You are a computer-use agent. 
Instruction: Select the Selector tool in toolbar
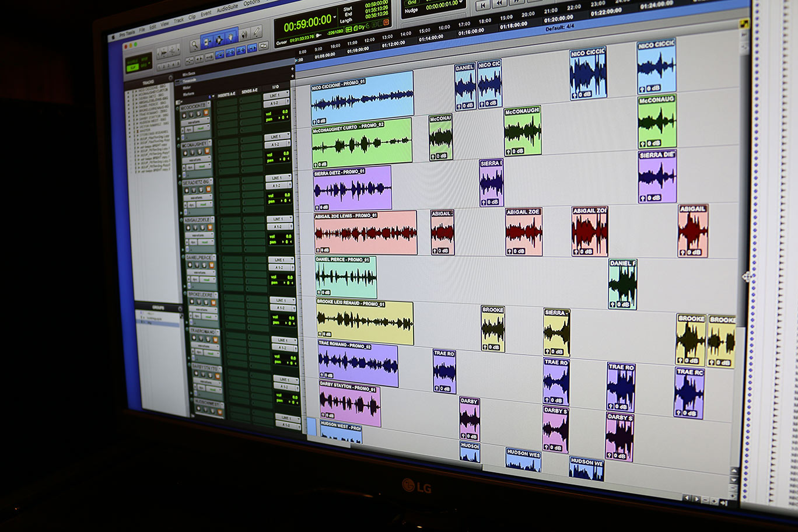pyautogui.click(x=219, y=39)
